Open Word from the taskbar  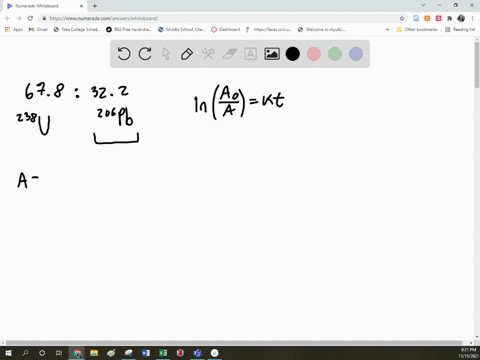point(146,353)
